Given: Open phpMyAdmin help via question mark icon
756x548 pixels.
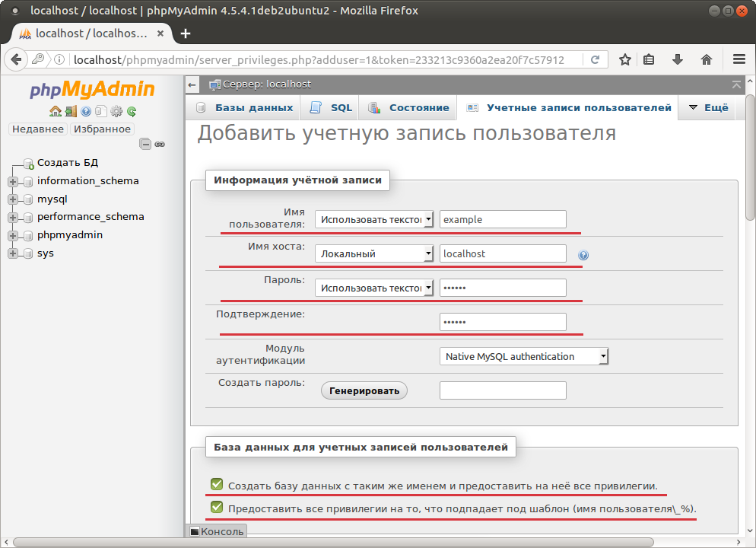Looking at the screenshot, I should 86,111.
